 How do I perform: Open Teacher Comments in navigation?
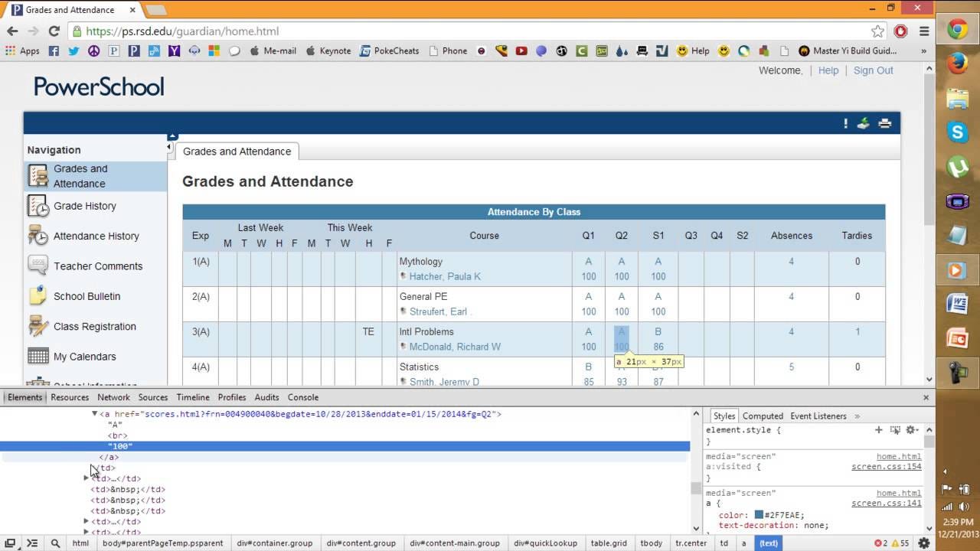pos(98,266)
